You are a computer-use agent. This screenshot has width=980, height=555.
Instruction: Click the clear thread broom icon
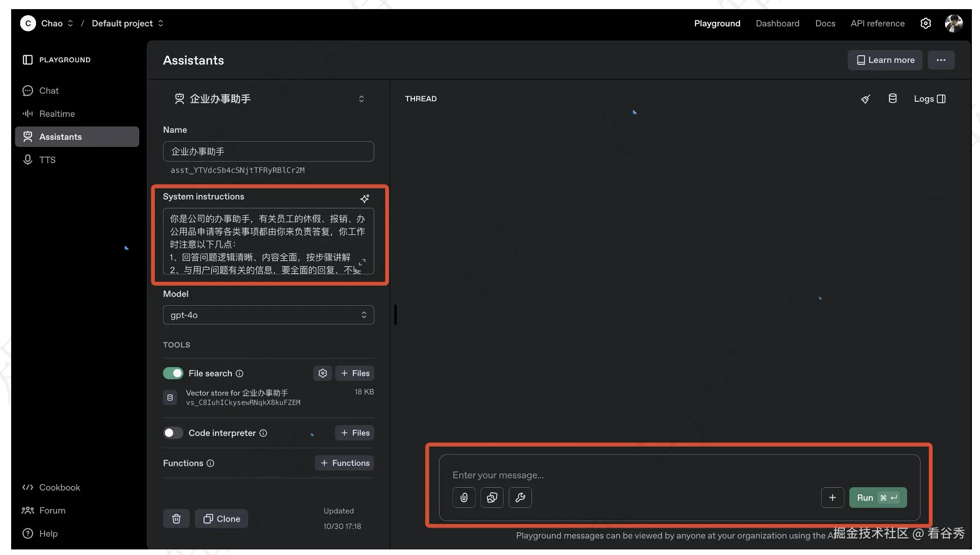[x=866, y=99]
